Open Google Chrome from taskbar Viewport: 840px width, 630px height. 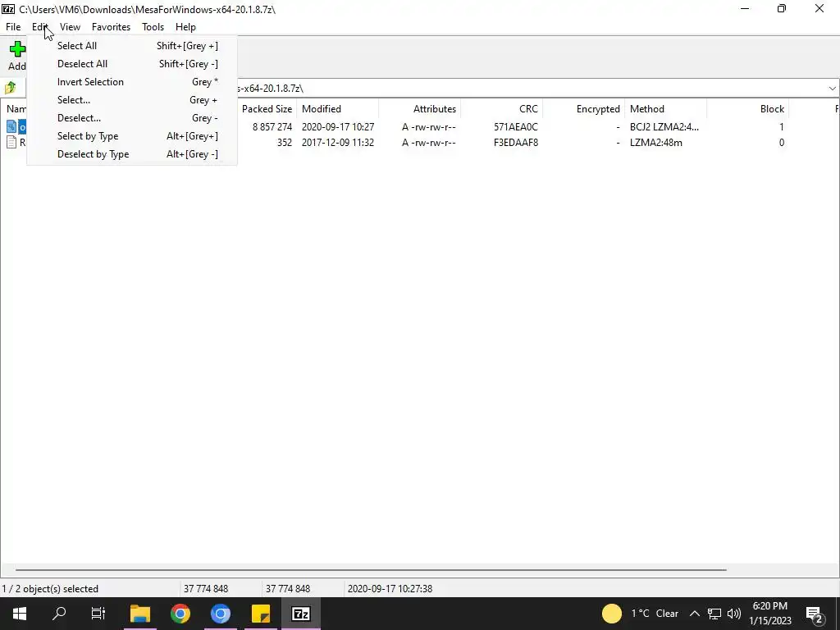[180, 614]
